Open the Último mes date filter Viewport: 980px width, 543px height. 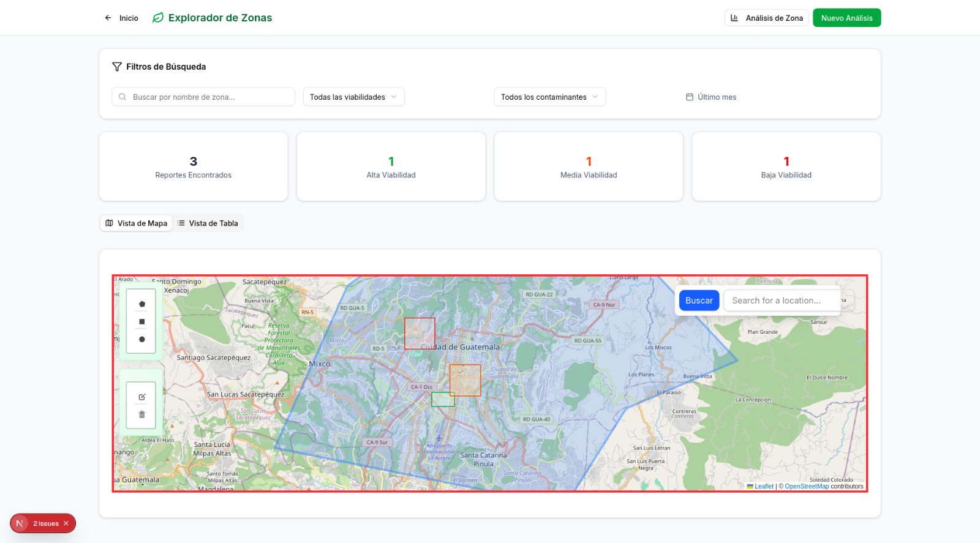[x=711, y=97]
